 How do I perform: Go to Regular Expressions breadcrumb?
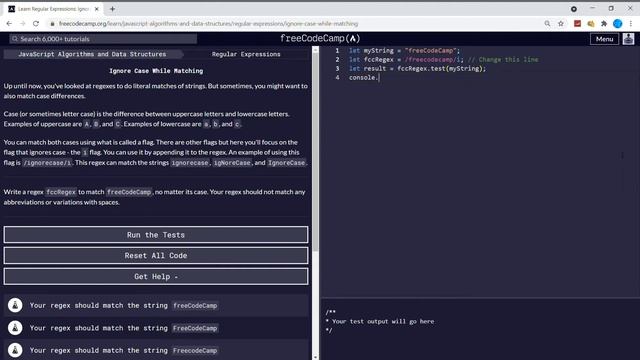(x=246, y=54)
